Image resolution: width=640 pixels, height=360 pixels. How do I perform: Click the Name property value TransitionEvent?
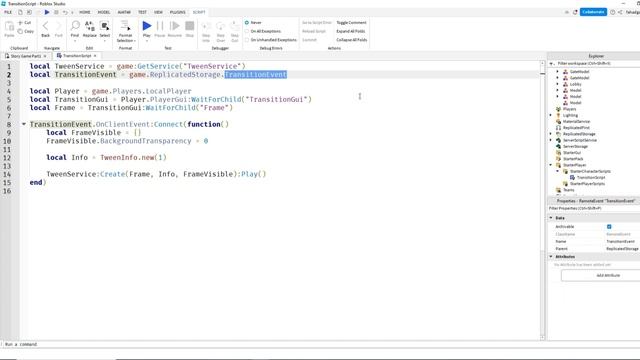click(620, 242)
